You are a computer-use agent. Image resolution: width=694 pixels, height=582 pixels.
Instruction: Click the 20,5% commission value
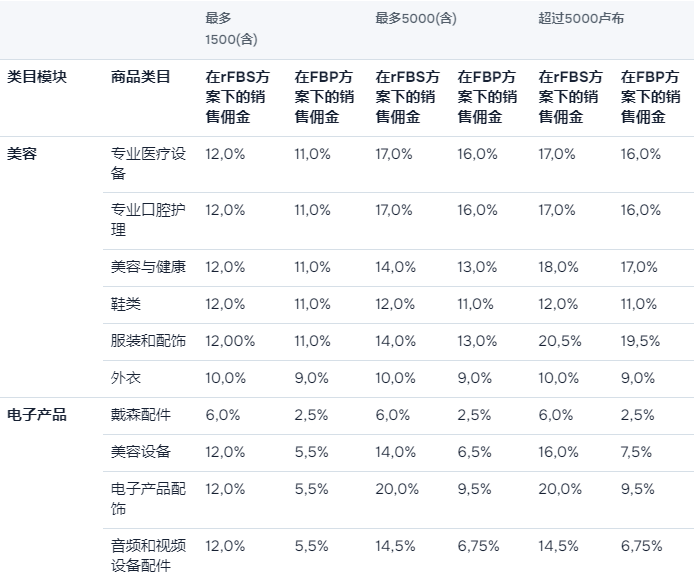560,341
